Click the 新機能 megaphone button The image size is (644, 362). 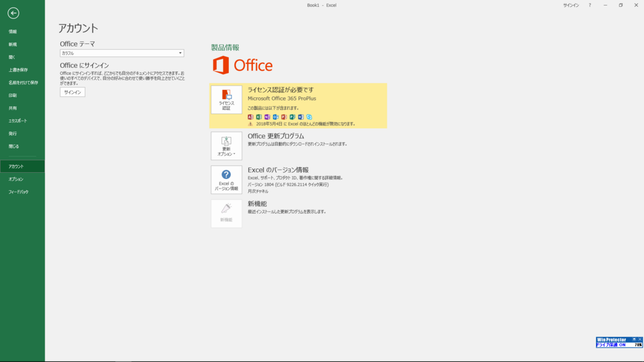[226, 214]
